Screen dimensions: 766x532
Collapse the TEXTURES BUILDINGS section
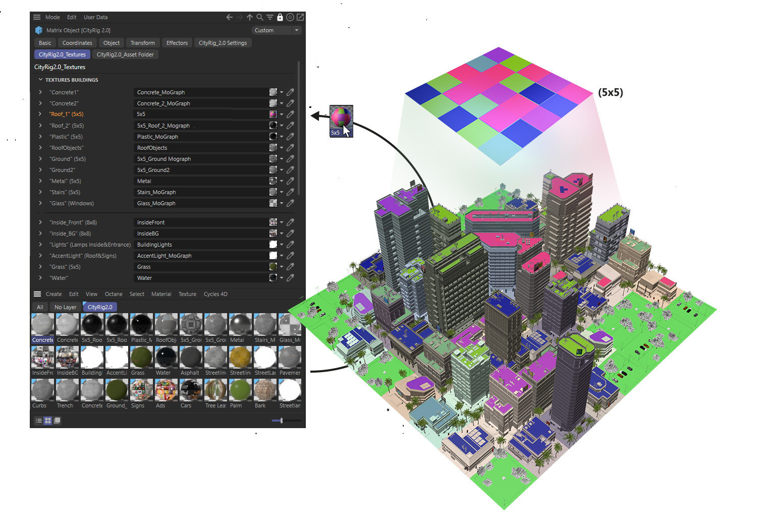[x=40, y=80]
